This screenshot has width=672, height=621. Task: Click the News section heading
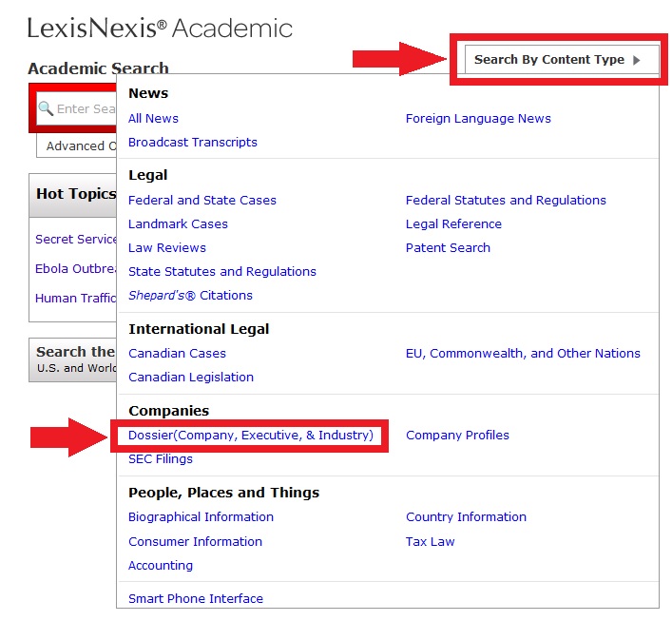click(148, 93)
